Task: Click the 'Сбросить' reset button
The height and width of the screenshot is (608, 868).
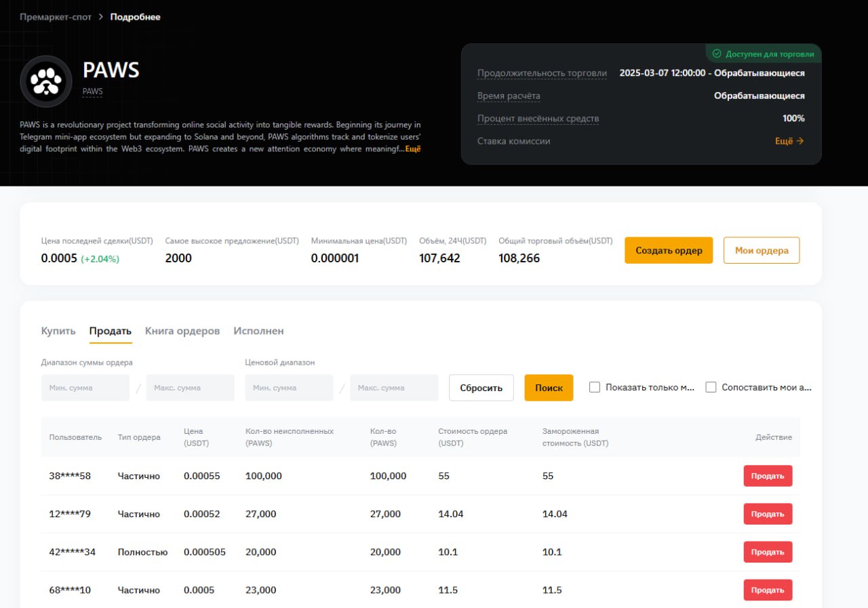Action: [481, 388]
